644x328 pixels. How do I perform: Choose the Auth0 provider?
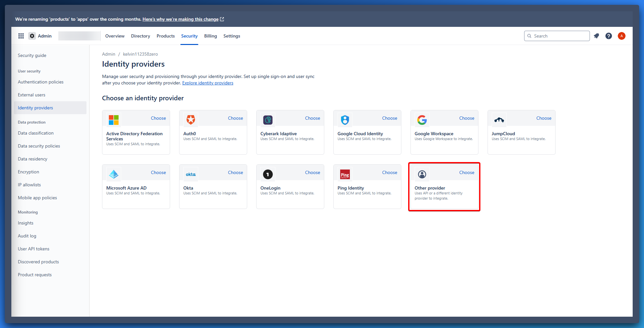coord(236,118)
